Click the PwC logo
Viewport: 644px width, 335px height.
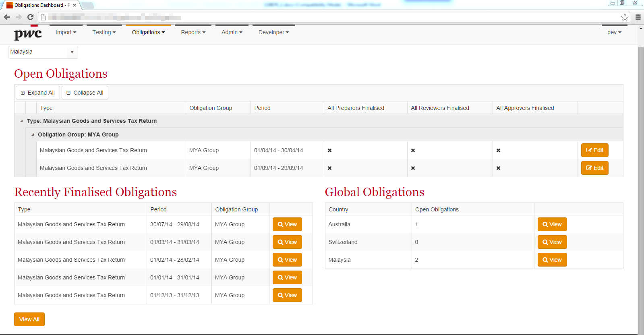28,34
